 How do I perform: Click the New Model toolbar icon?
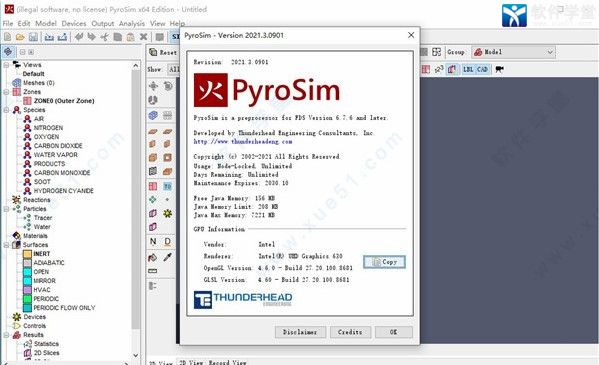click(8, 37)
